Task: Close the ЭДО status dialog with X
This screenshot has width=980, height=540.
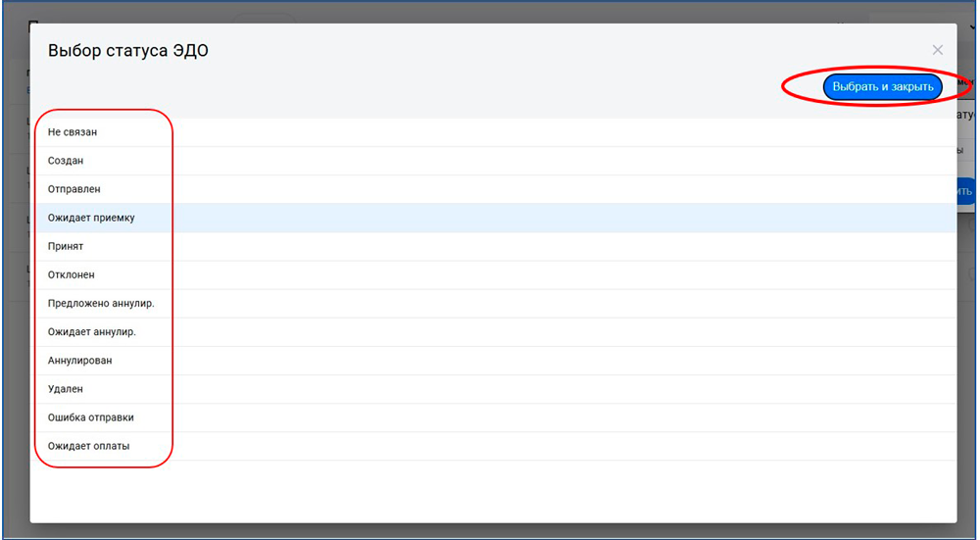Action: [x=938, y=50]
